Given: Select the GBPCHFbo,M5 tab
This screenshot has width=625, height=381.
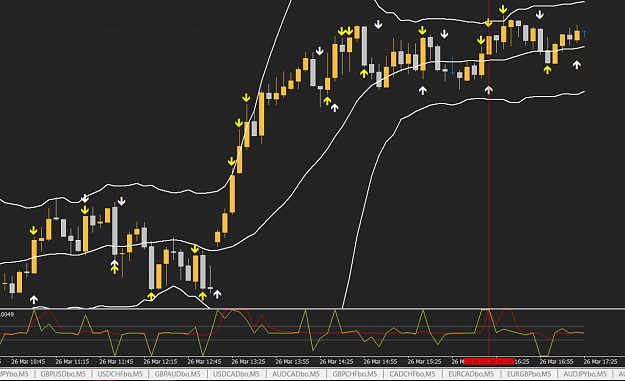Looking at the screenshot, I should click(355, 374).
